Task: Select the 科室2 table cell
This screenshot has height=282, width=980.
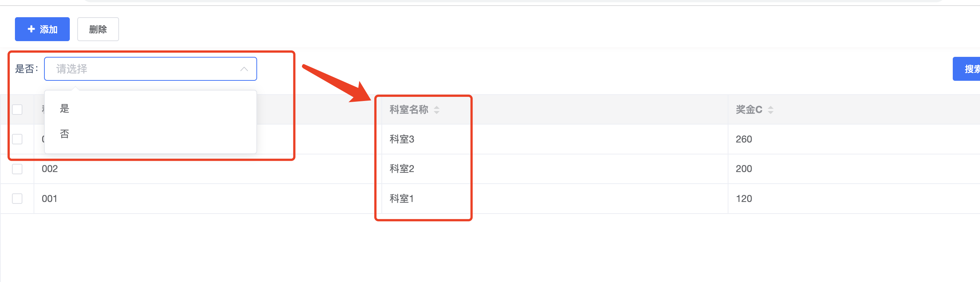Action: [x=402, y=169]
